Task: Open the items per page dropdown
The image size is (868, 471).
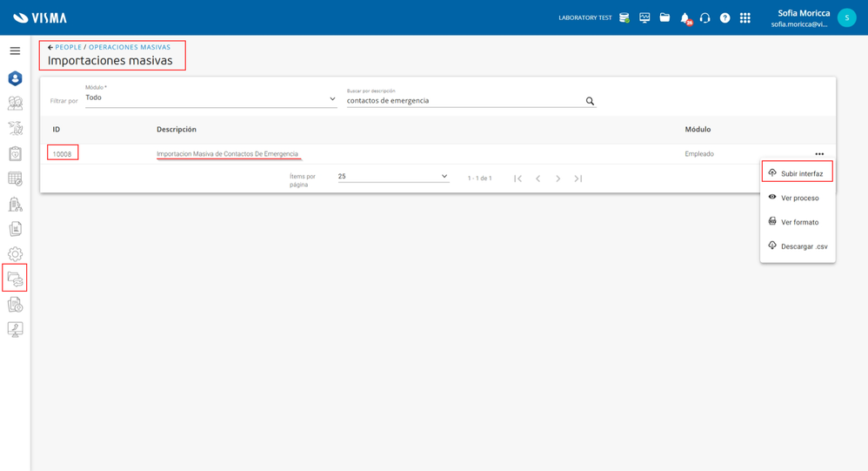Action: coord(393,177)
